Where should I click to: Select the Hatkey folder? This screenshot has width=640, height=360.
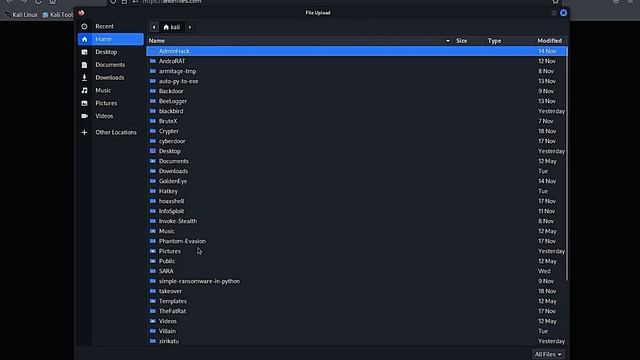pos(357,191)
